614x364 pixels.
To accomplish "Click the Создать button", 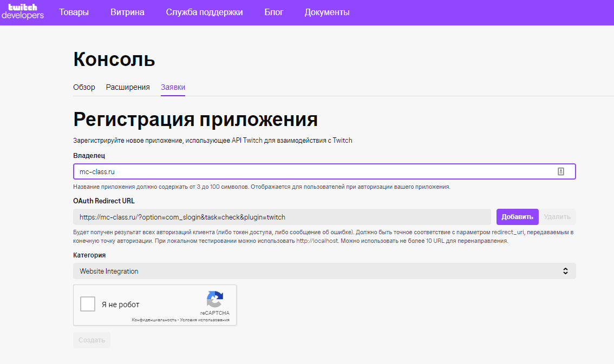I will [92, 340].
